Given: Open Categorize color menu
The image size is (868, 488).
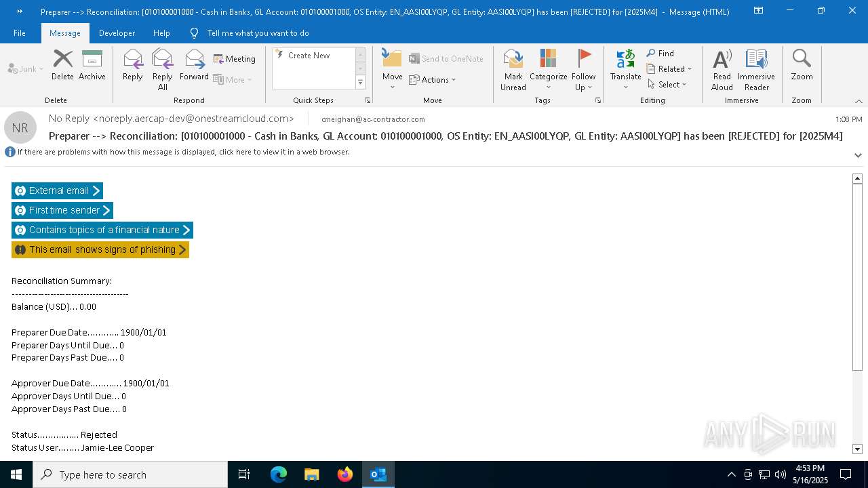Looking at the screenshot, I should coord(548,70).
